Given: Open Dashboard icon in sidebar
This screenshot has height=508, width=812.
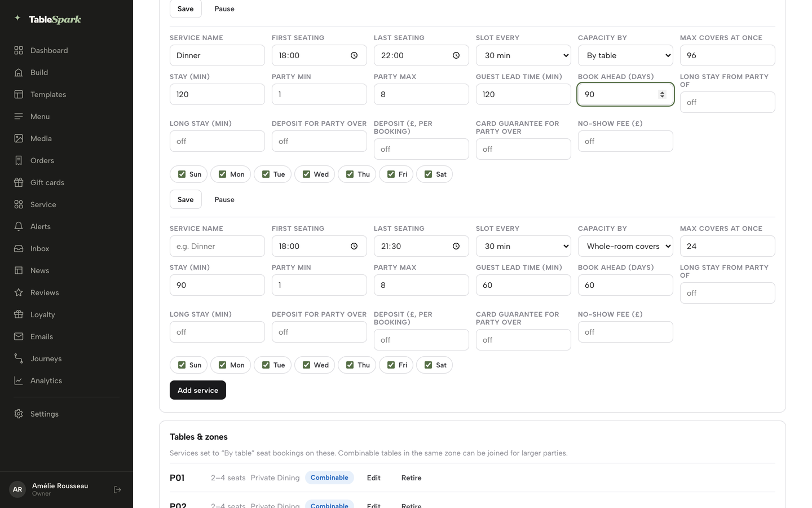Looking at the screenshot, I should tap(19, 50).
